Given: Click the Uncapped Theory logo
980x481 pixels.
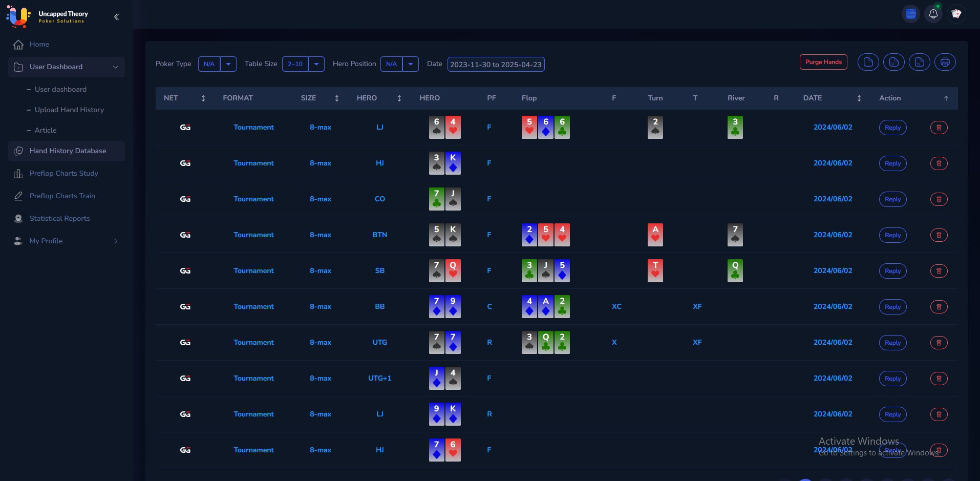Looking at the screenshot, I should pos(47,16).
